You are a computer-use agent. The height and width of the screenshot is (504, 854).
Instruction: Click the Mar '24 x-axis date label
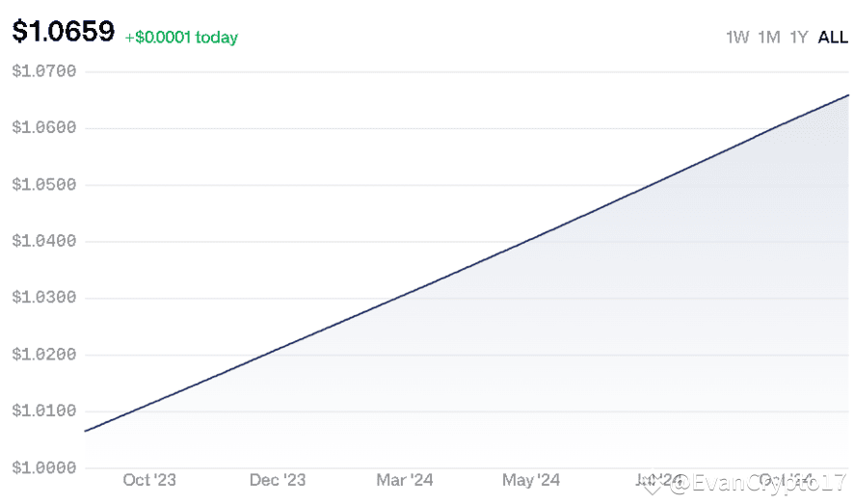pyautogui.click(x=404, y=480)
